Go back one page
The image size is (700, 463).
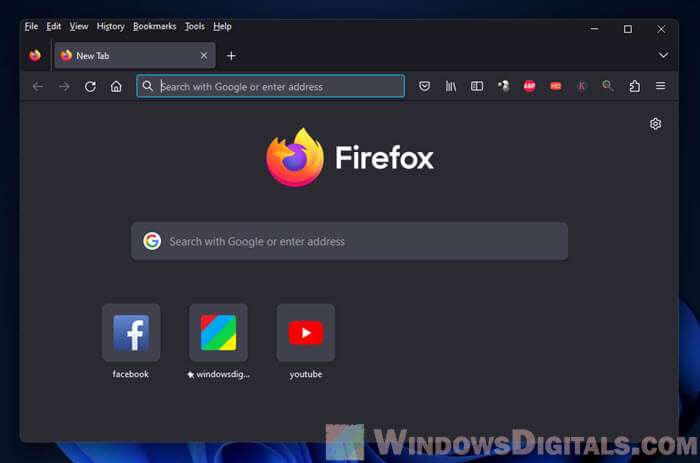[x=38, y=86]
